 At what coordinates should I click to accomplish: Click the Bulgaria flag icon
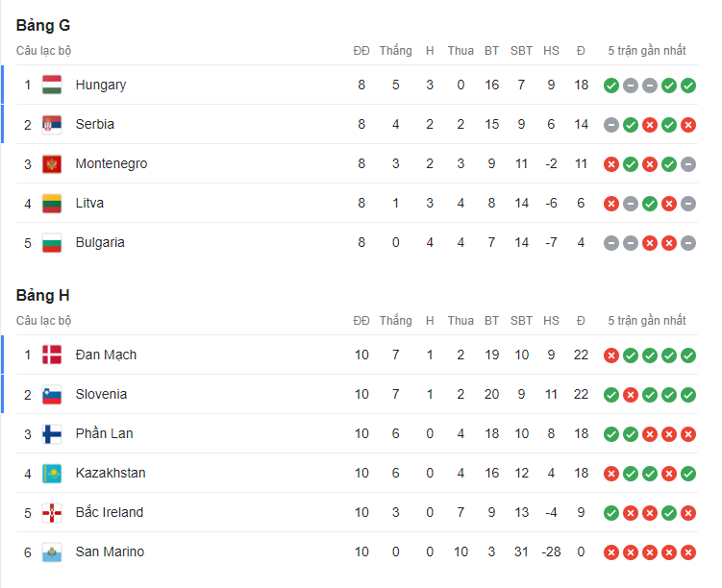[x=52, y=242]
